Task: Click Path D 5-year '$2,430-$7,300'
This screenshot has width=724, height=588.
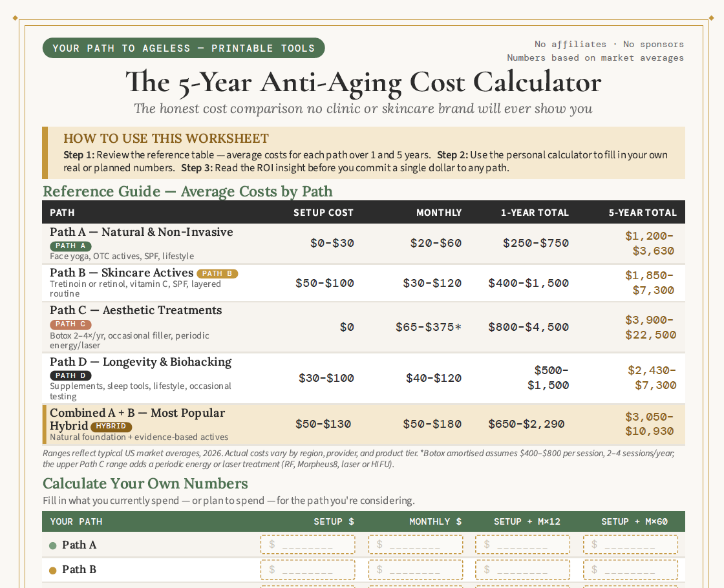Action: pos(652,378)
